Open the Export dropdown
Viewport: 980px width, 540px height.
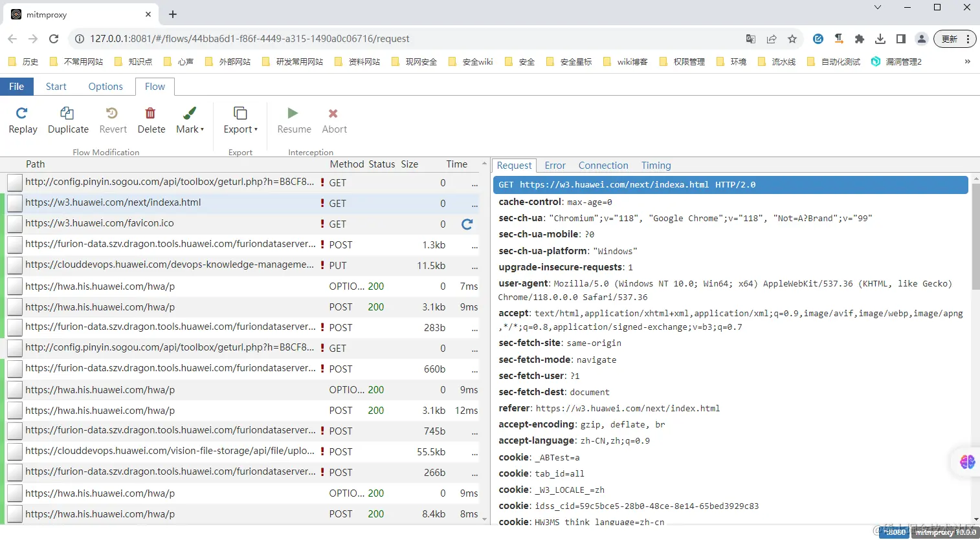tap(240, 121)
